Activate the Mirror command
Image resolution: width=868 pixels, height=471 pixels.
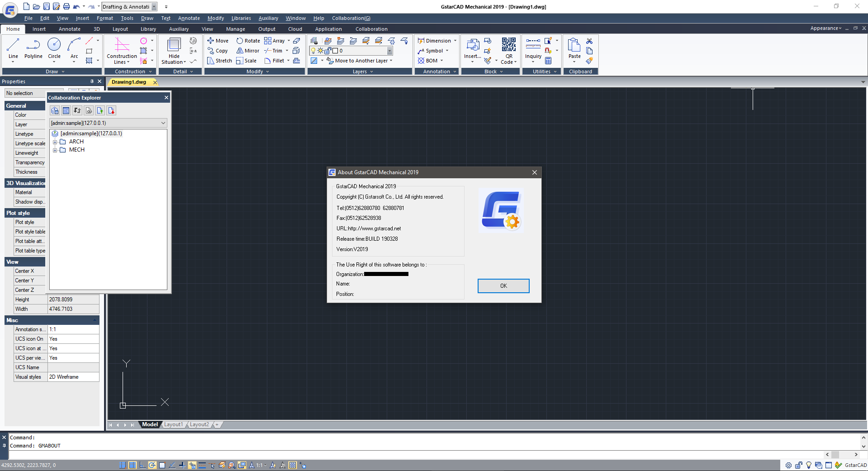[248, 51]
